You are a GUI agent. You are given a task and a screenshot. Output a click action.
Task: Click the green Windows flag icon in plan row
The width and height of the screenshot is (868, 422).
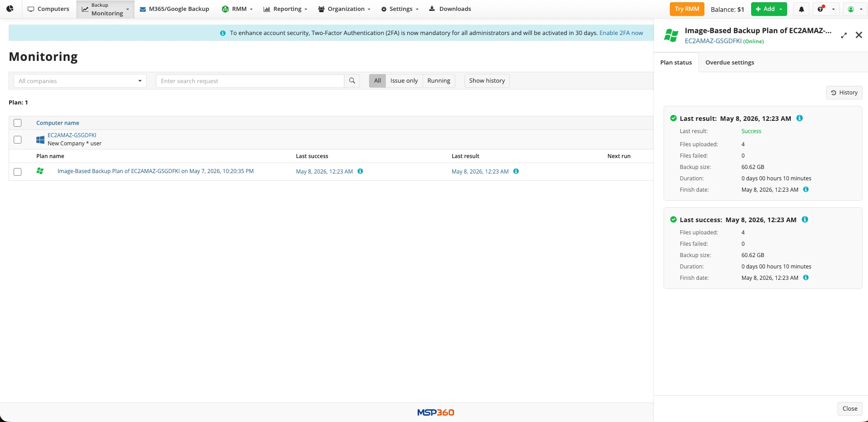pos(40,171)
